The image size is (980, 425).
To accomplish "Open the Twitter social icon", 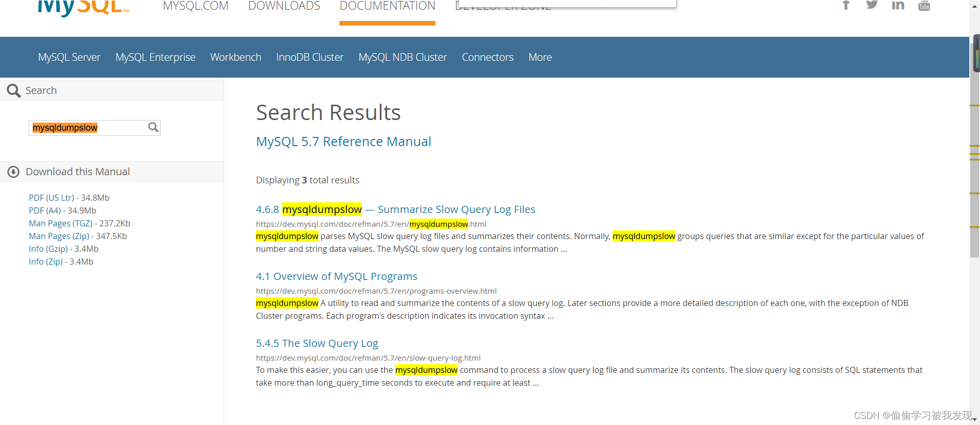I will (872, 5).
